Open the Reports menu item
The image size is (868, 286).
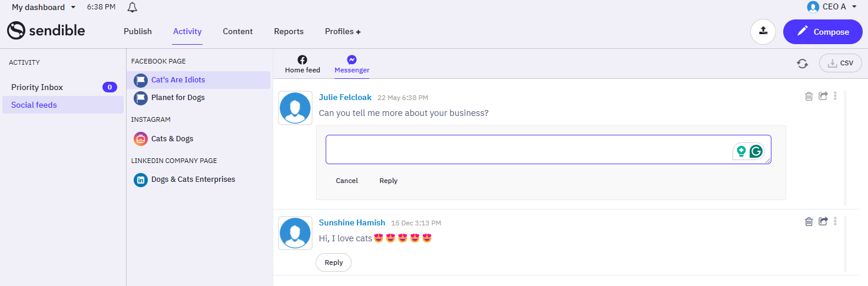point(289,32)
